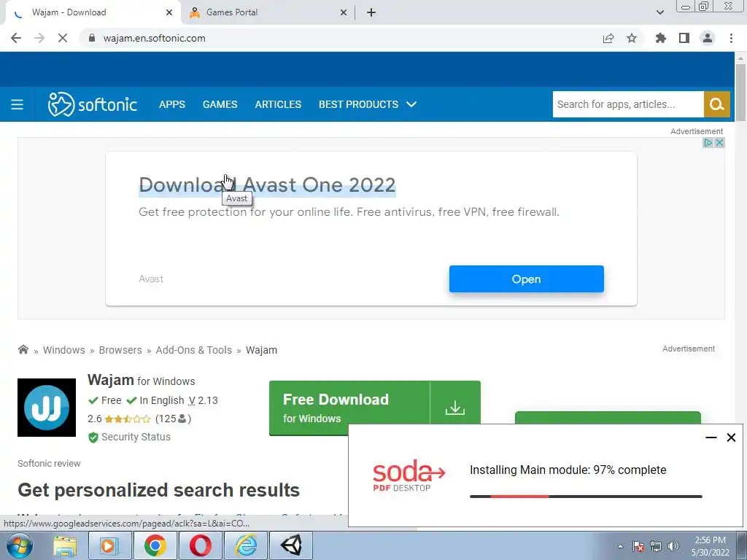The width and height of the screenshot is (747, 560).
Task: Launch Internet Explorer from taskbar
Action: point(247,545)
